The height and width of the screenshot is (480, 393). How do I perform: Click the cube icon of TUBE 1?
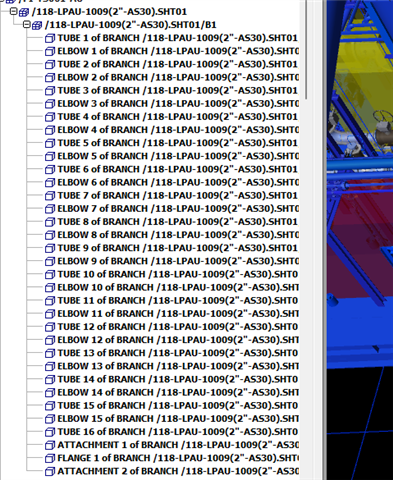click(50, 39)
